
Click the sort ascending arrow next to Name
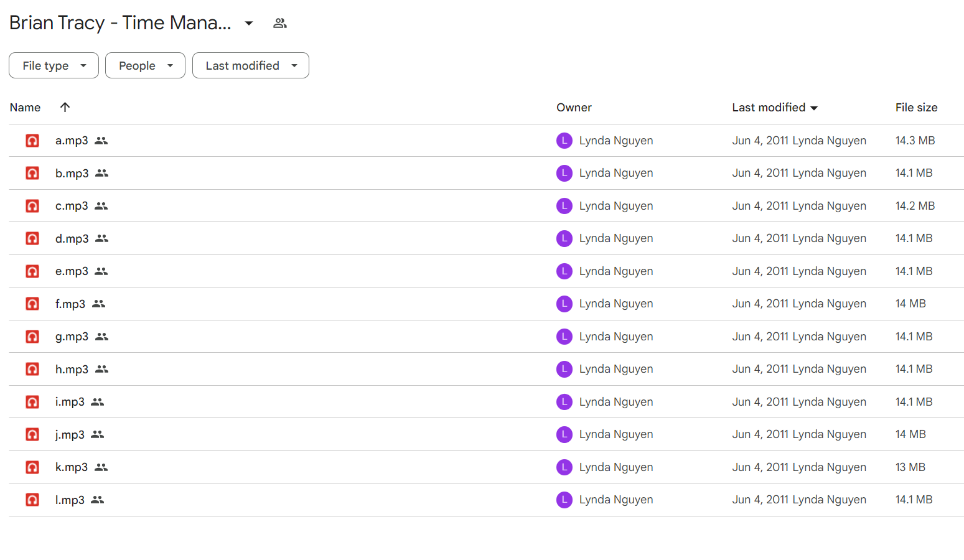(65, 107)
